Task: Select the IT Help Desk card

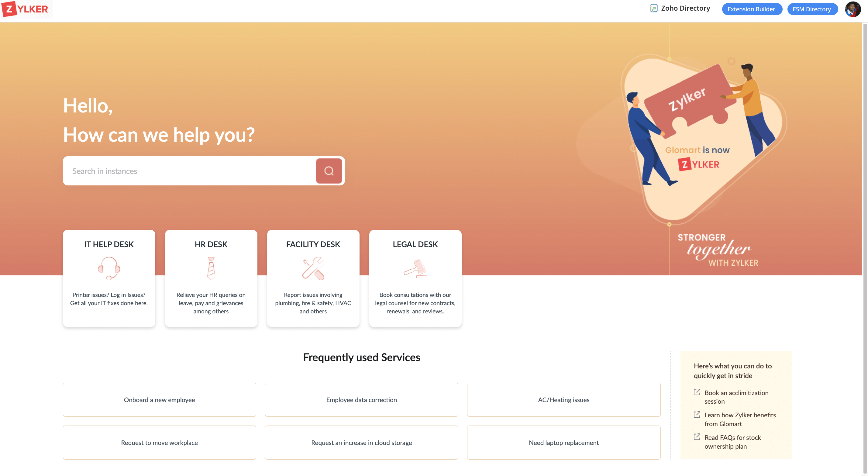Action: [109, 278]
